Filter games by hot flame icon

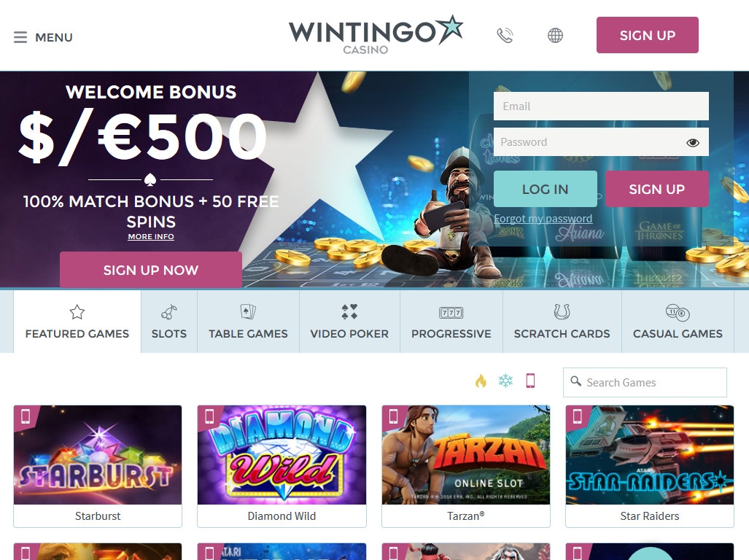(x=481, y=381)
